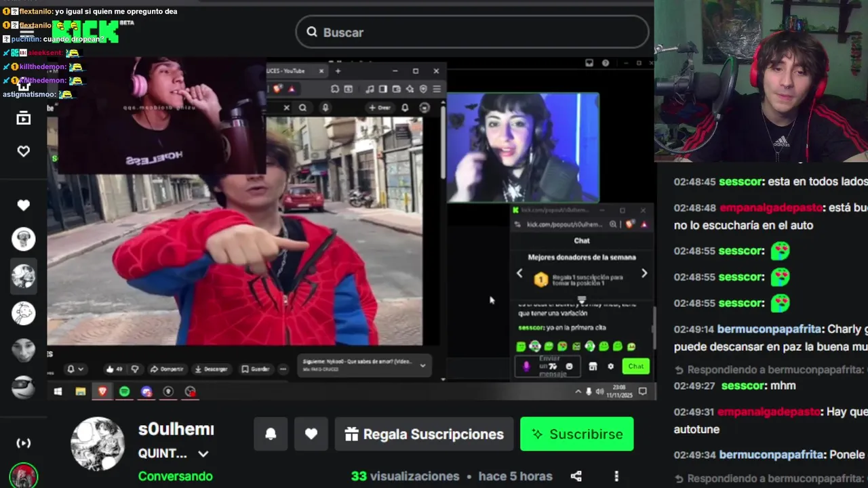Click the like thumbs-up on YouTube video

coord(113,369)
